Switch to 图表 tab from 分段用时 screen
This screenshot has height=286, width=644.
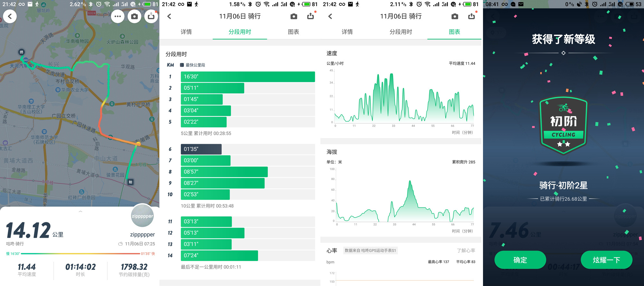click(x=294, y=32)
